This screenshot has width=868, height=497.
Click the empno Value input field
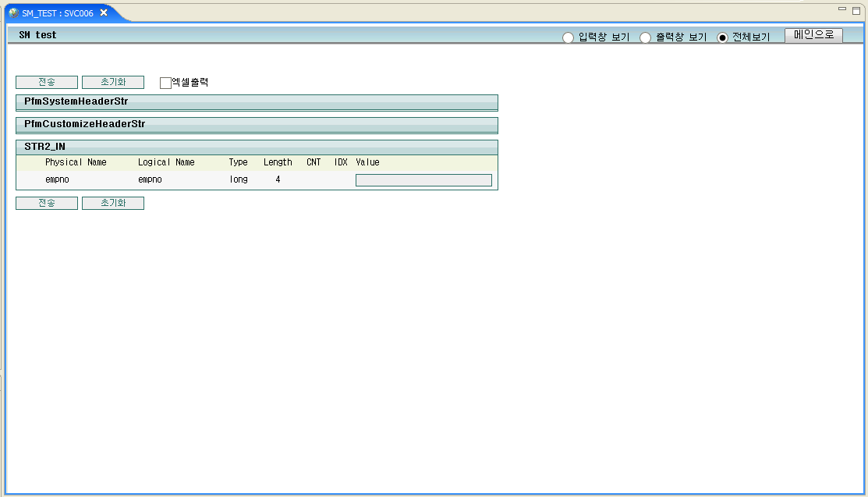click(x=423, y=179)
